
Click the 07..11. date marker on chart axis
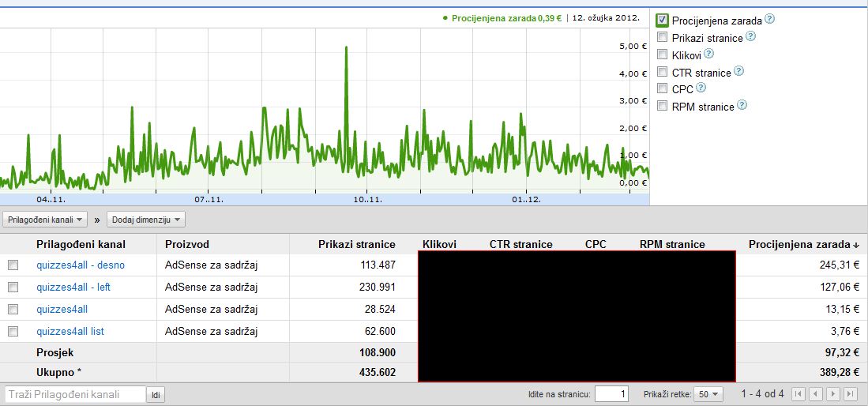209,199
